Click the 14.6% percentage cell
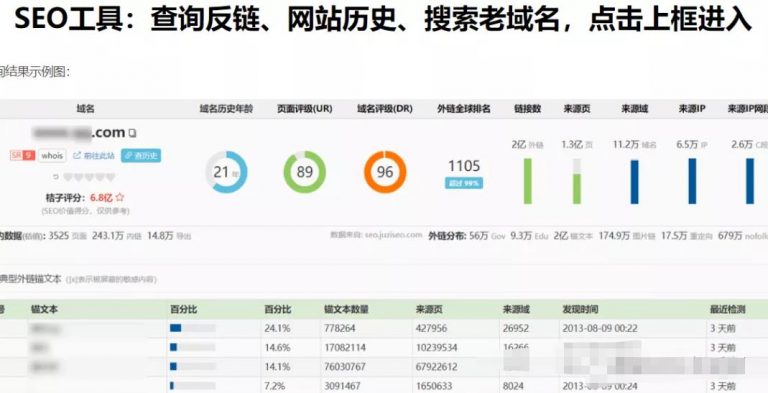The height and width of the screenshot is (393, 768). [x=277, y=347]
